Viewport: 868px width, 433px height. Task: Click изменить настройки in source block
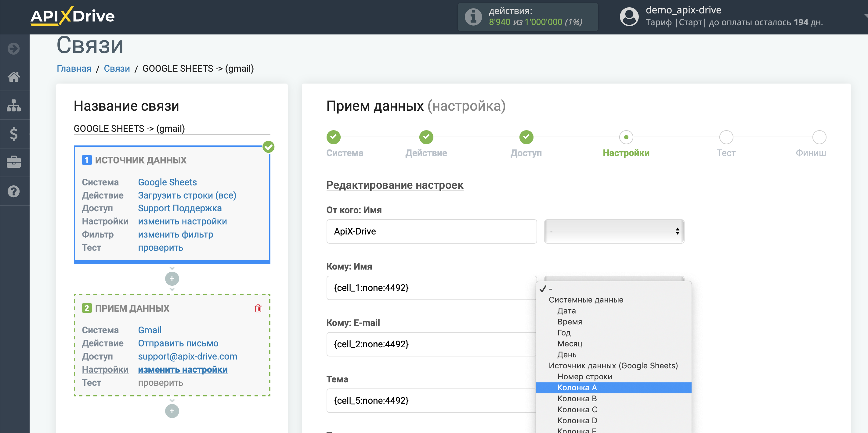(182, 221)
